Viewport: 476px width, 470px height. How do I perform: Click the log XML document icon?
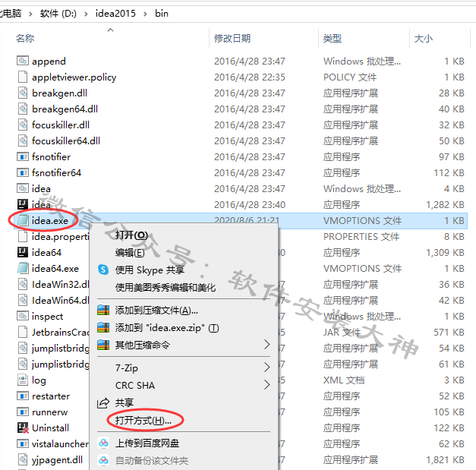pyautogui.click(x=23, y=380)
